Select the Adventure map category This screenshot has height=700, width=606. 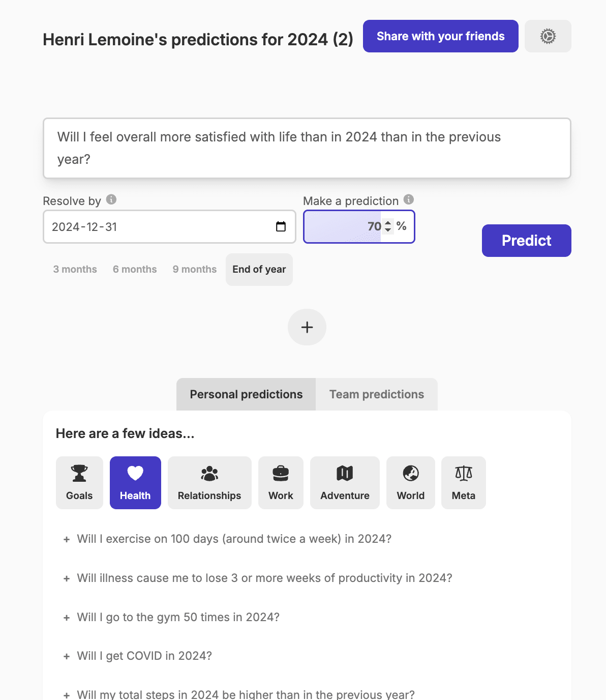click(x=345, y=483)
